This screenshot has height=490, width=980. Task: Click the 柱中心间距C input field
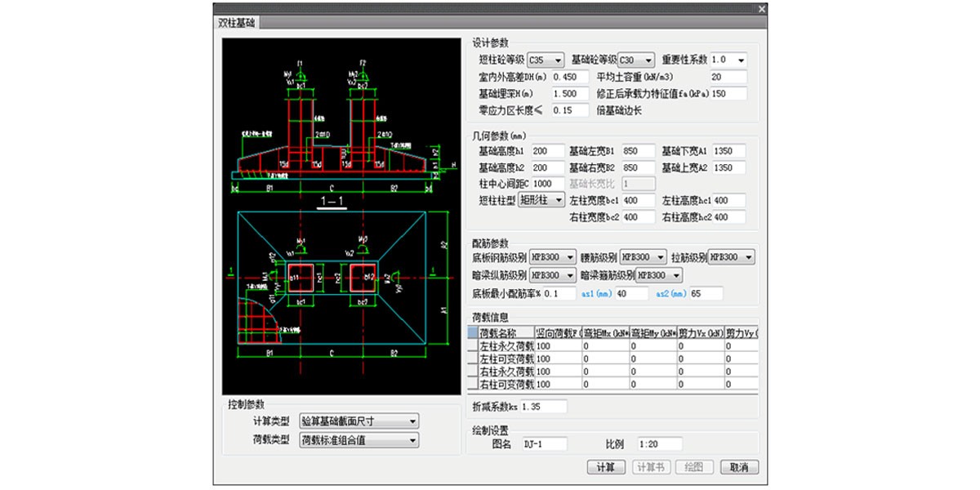548,185
